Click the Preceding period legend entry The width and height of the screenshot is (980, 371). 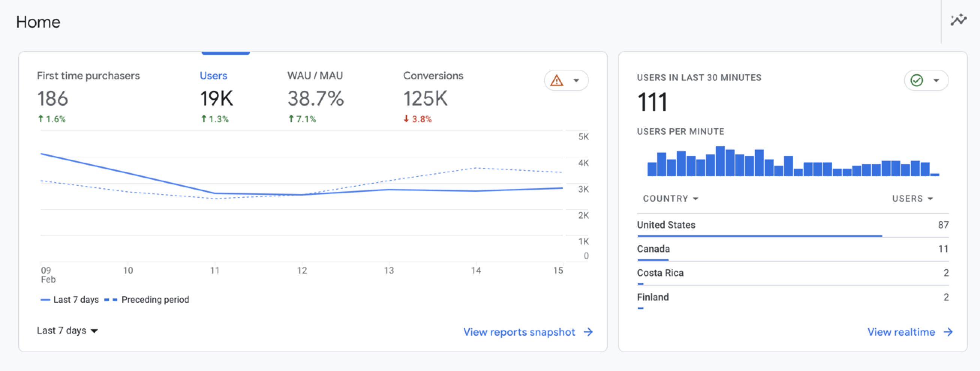click(147, 299)
